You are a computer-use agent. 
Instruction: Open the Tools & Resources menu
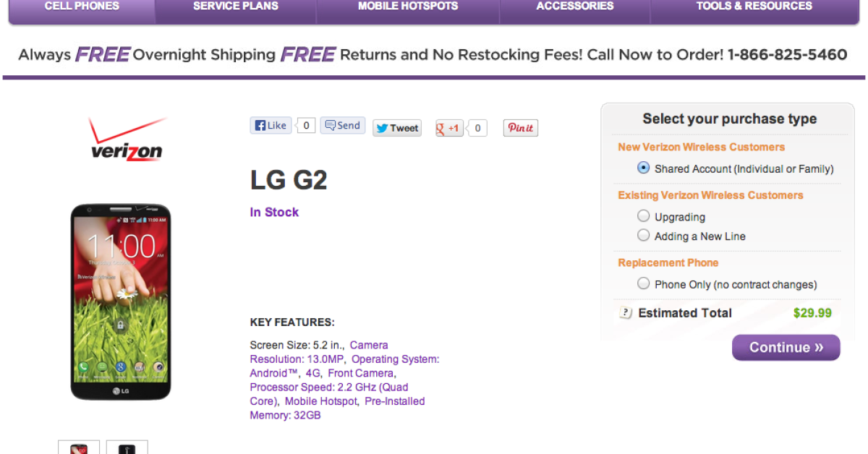click(x=754, y=7)
